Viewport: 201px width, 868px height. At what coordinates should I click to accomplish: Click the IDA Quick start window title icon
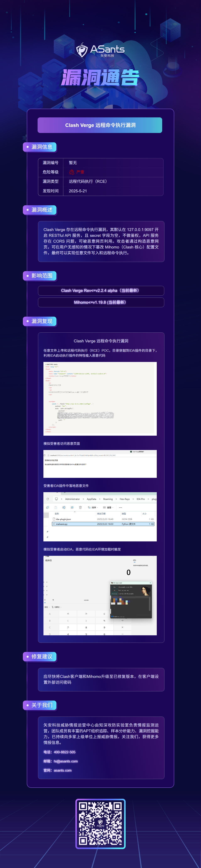[112, 583]
